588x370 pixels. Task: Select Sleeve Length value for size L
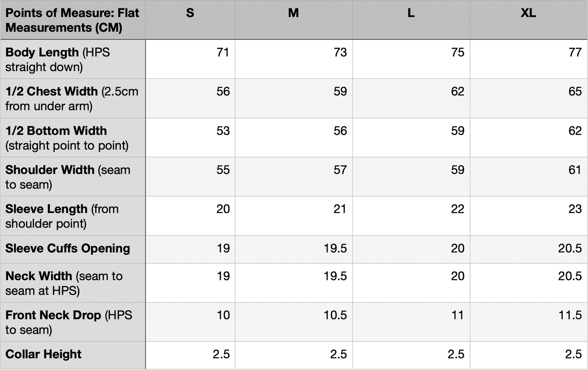pos(457,209)
